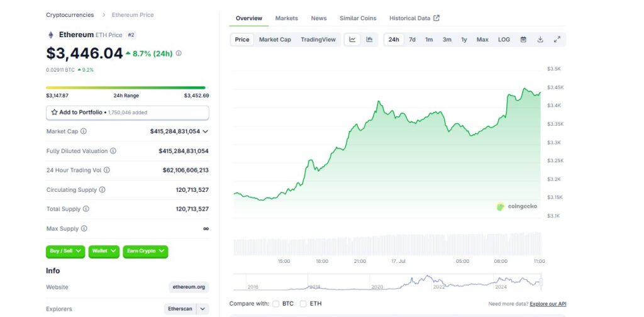Open the Market Cap info tooltip icon
Image resolution: width=644 pixels, height=317 pixels.
(84, 131)
